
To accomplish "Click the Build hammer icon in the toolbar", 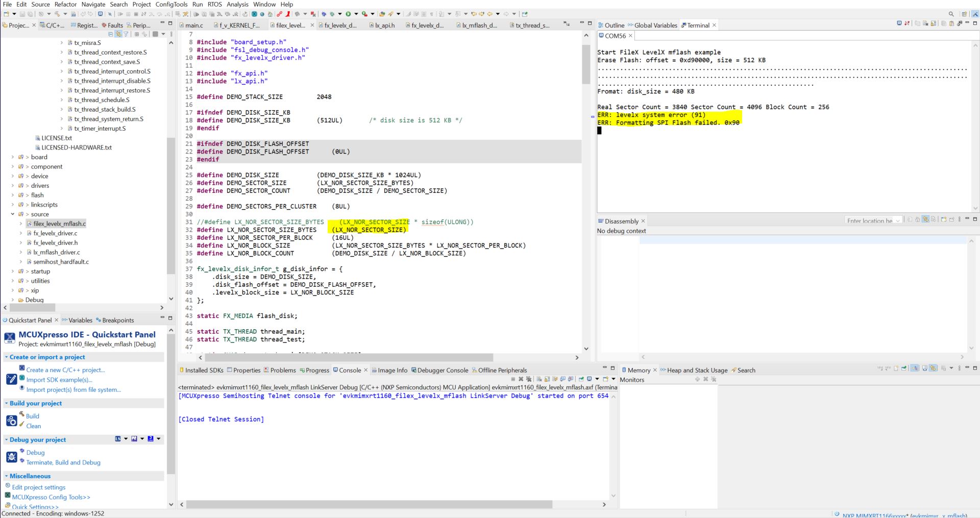I will click(57, 14).
